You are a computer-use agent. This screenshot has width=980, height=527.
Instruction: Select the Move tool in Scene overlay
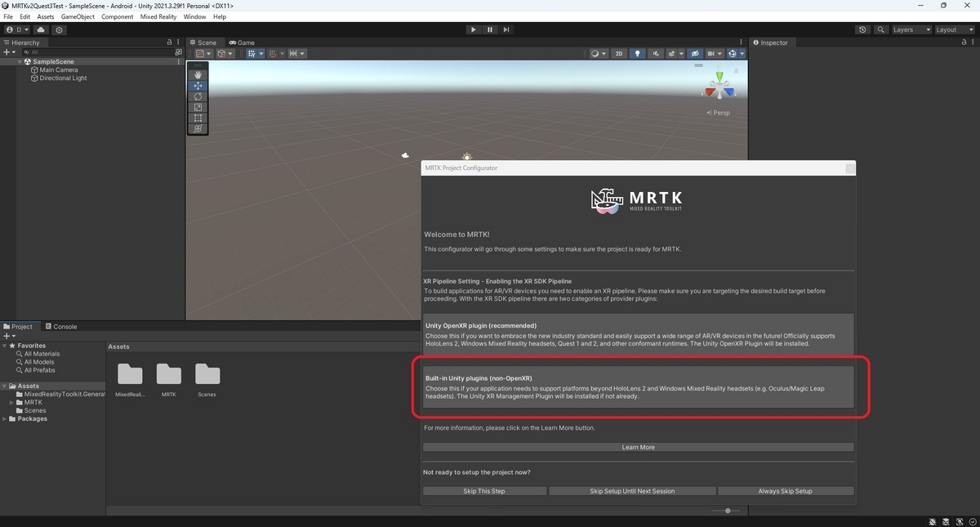[x=198, y=86]
